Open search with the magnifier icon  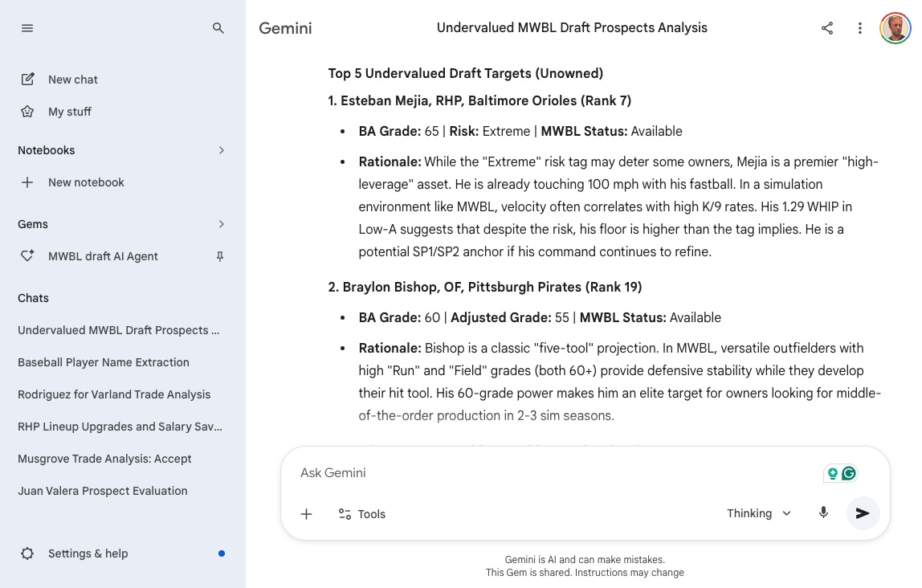tap(218, 28)
